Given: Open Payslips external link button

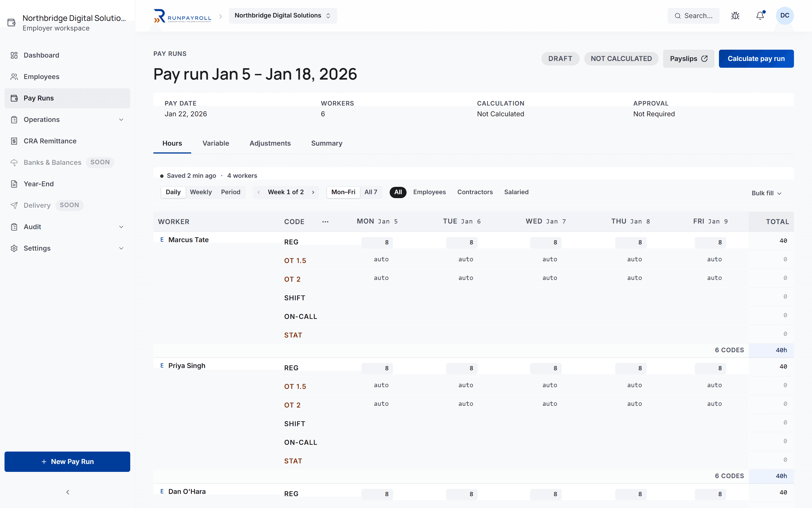Looking at the screenshot, I should pos(689,59).
